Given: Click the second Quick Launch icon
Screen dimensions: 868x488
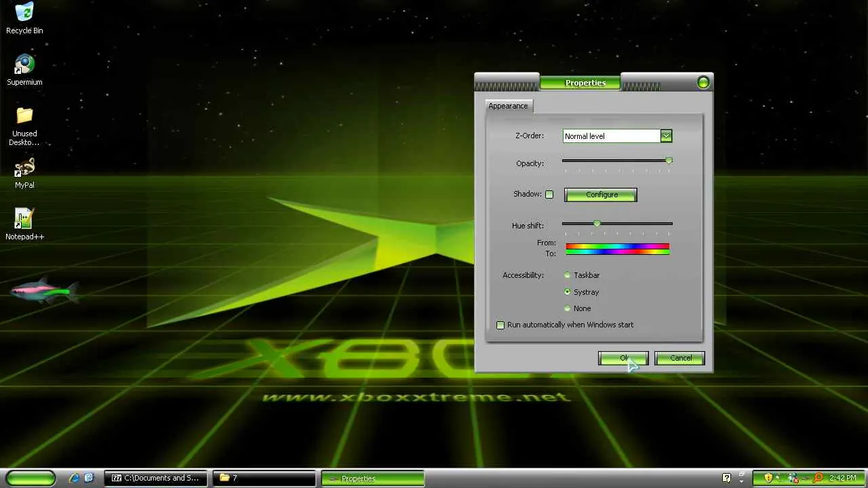Looking at the screenshot, I should [x=89, y=478].
